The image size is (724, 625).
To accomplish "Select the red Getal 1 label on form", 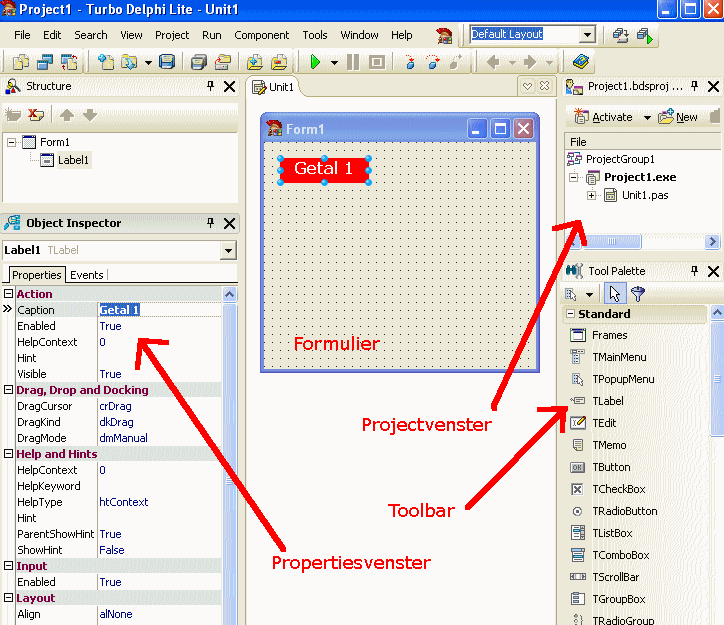I will point(324,169).
